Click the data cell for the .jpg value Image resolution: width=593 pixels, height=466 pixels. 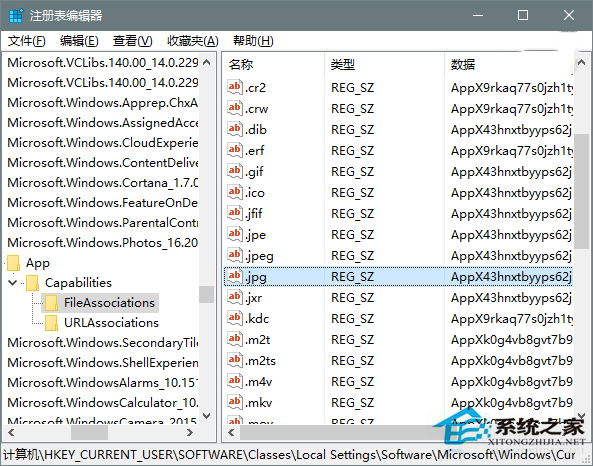coord(511,276)
